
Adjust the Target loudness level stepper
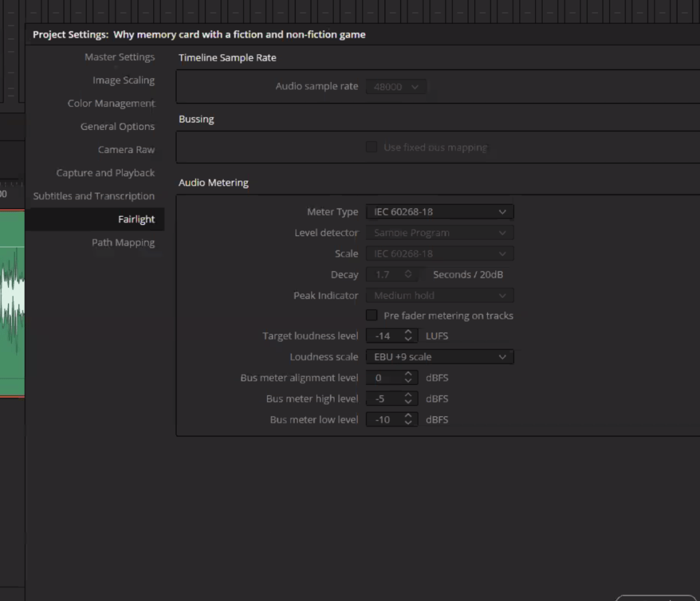pyautogui.click(x=408, y=336)
